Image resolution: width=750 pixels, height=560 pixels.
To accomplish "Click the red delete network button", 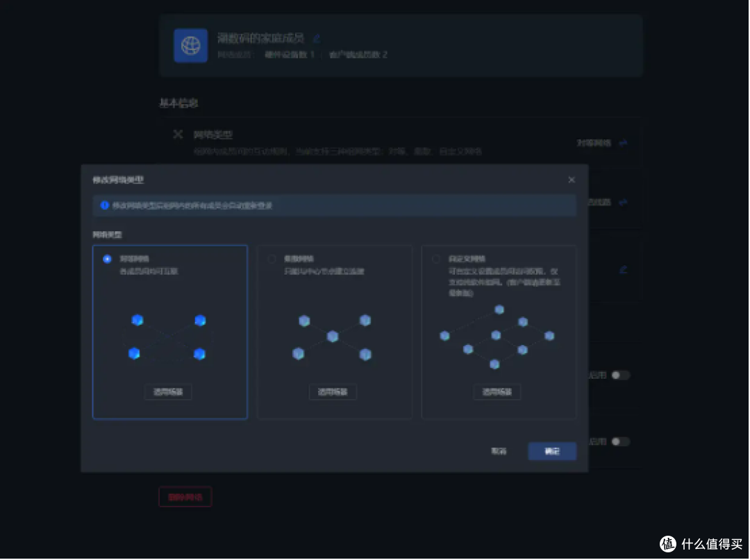I will point(185,497).
